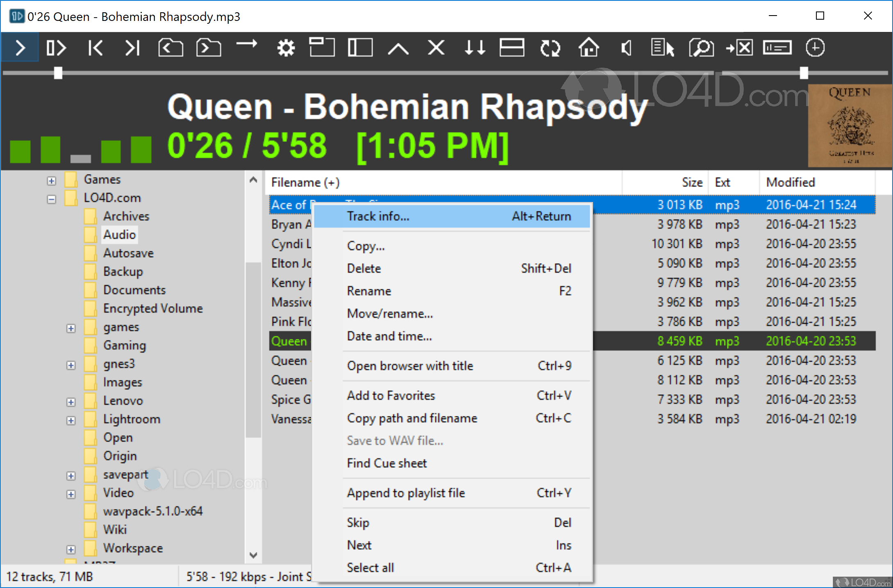893x588 pixels.
Task: Click the Queen album cover thumbnail
Action: click(x=849, y=125)
